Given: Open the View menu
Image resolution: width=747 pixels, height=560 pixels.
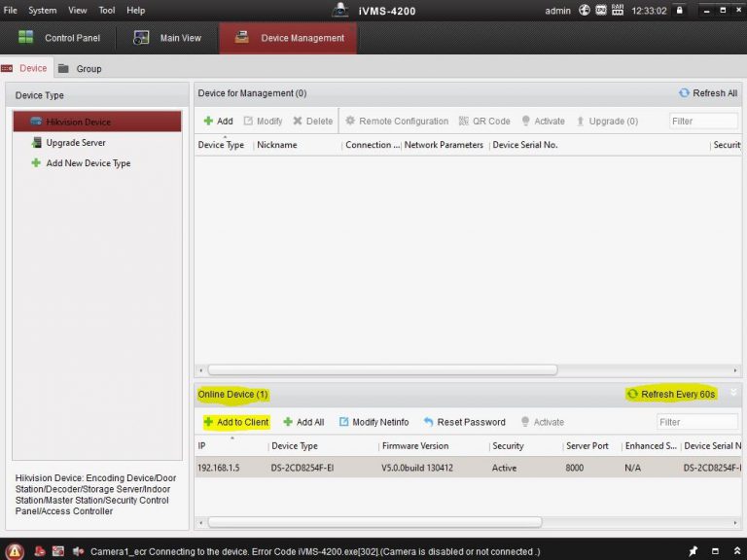Looking at the screenshot, I should point(77,10).
